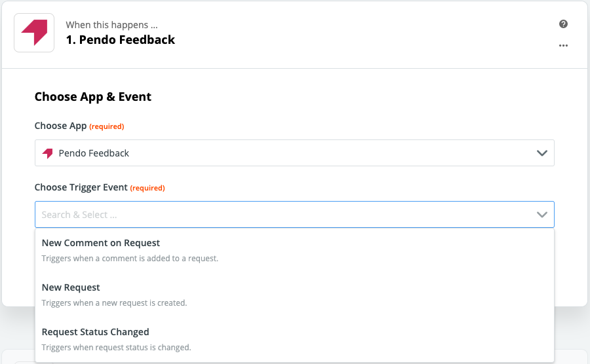The height and width of the screenshot is (364, 590).
Task: Open the three-dot more options menu
Action: click(563, 45)
